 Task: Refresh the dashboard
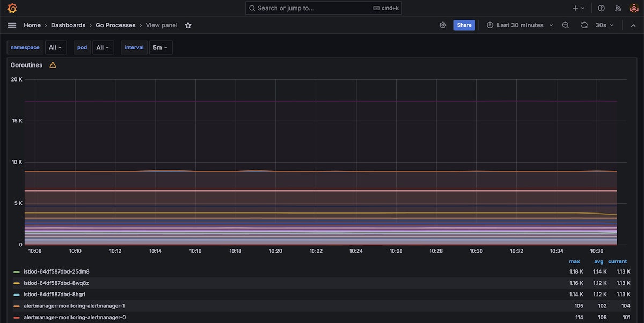pos(584,25)
